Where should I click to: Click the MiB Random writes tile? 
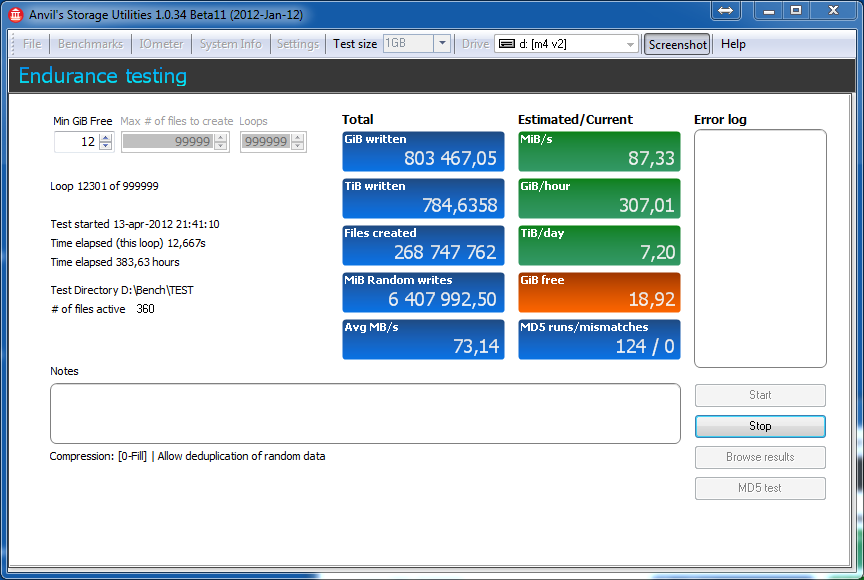pyautogui.click(x=423, y=292)
